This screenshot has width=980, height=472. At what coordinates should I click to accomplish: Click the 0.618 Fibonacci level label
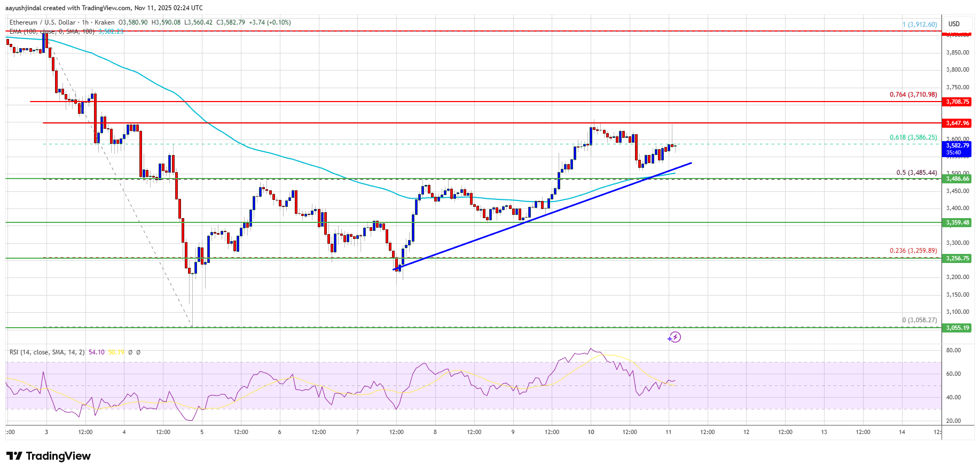click(x=913, y=137)
